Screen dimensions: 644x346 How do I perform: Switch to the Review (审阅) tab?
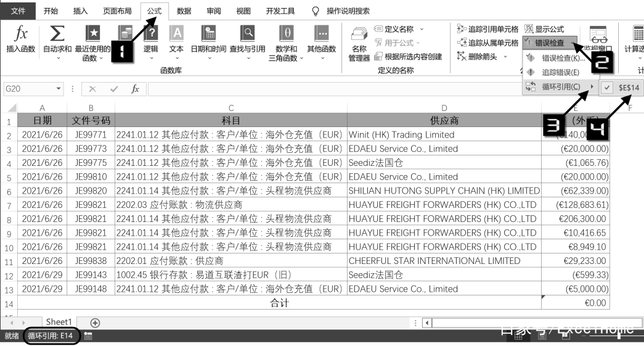point(214,11)
